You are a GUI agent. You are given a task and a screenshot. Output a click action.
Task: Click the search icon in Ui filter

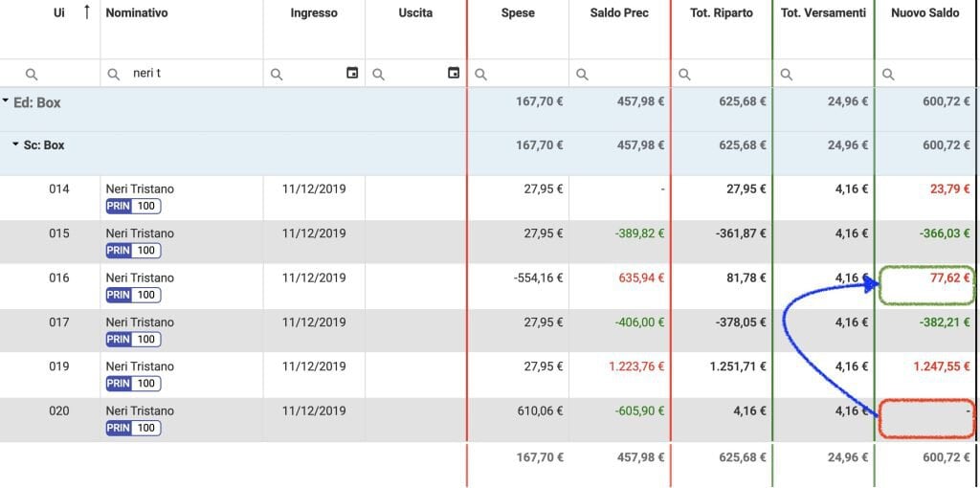click(x=32, y=74)
